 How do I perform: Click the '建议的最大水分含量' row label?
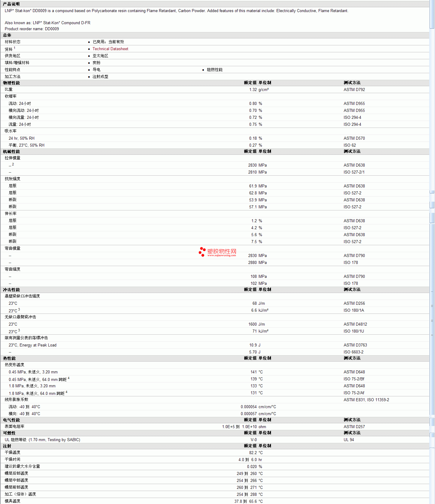pyautogui.click(x=22, y=466)
